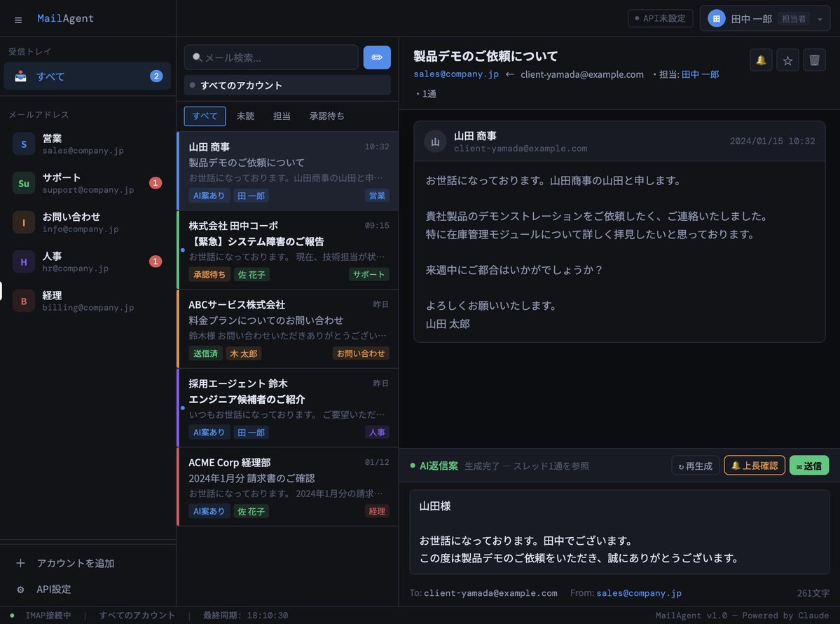Open the 山田 商事 email in list
Image resolution: width=840 pixels, height=624 pixels.
point(288,170)
